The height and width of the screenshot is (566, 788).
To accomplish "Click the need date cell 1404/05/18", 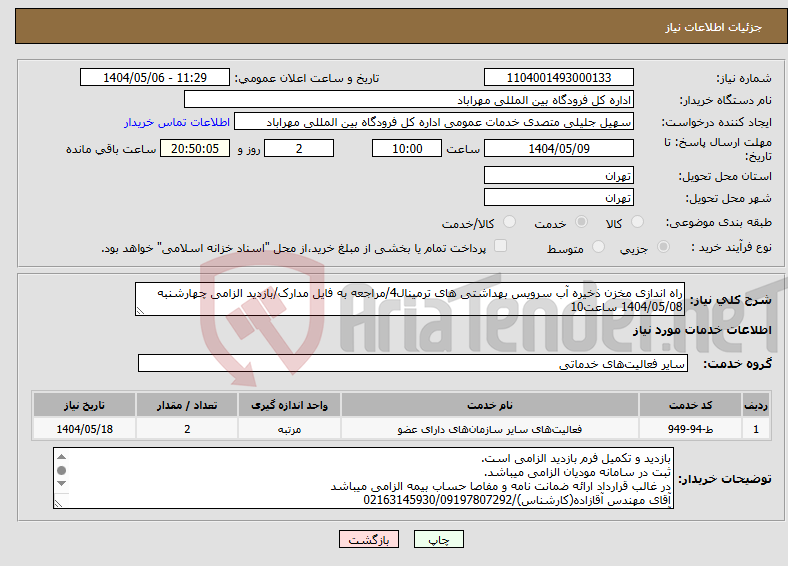I will 84,429.
